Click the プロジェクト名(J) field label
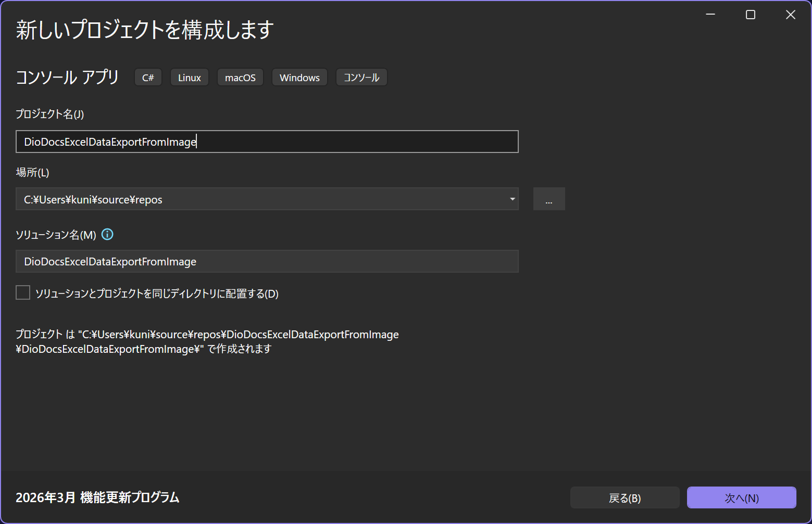The image size is (812, 524). pyautogui.click(x=50, y=114)
